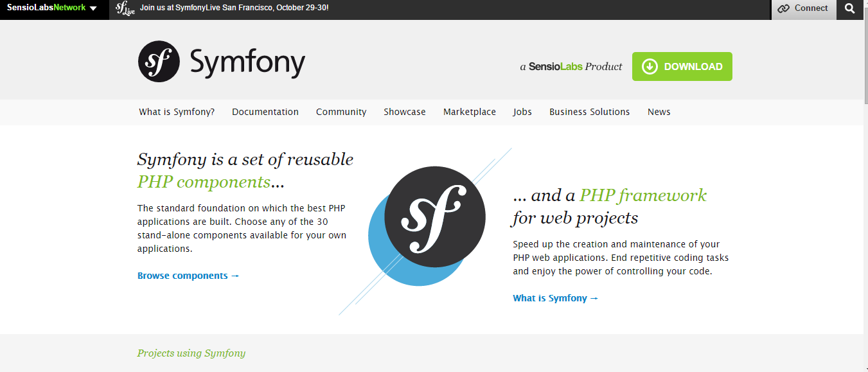Select the Community navigation item
Viewport: 868px width, 372px height.
341,112
